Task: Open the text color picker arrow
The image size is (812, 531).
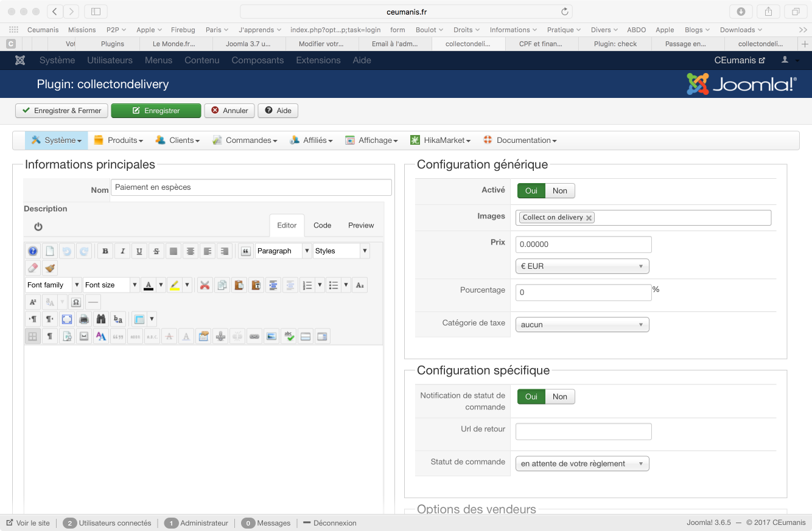Action: (161, 285)
